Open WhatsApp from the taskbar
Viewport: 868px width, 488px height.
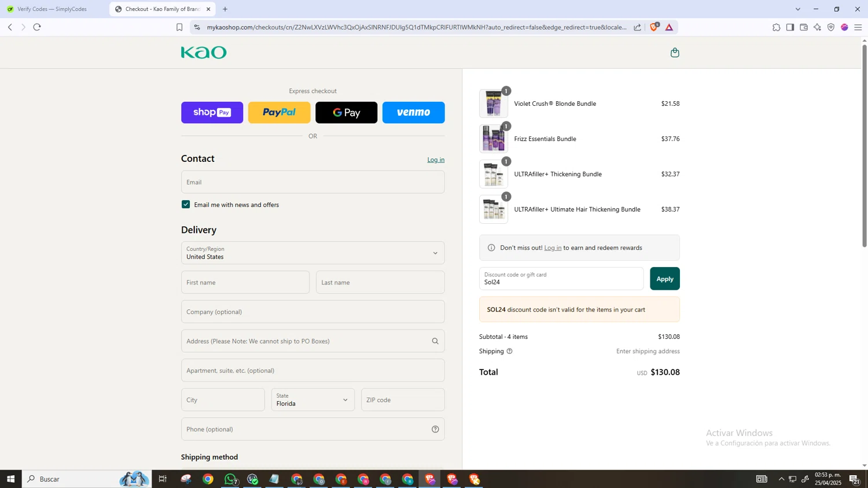coord(230,479)
